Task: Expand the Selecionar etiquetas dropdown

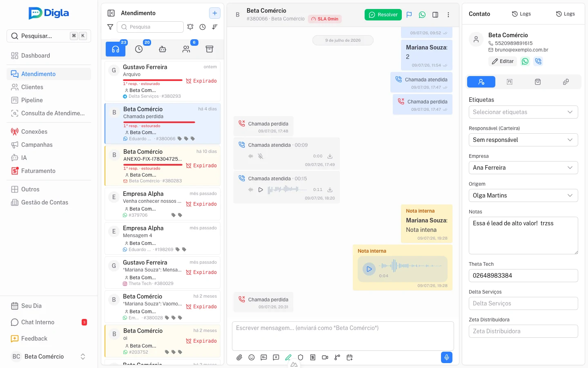Action: tap(523, 112)
